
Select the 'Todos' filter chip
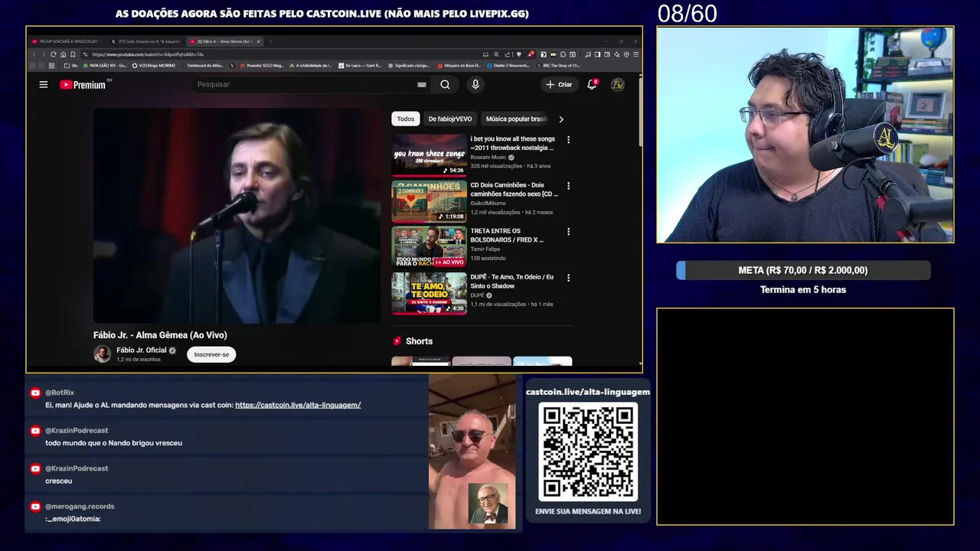click(x=406, y=119)
